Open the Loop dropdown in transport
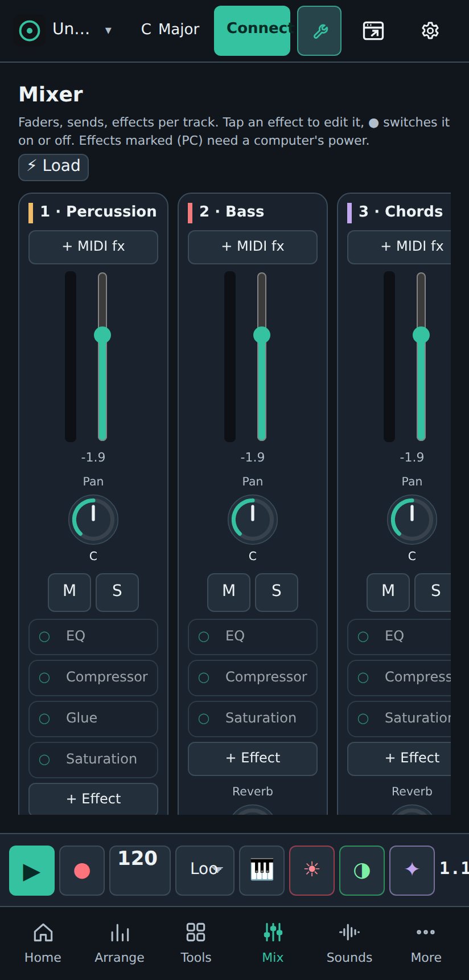Image resolution: width=469 pixels, height=980 pixels. (x=205, y=871)
